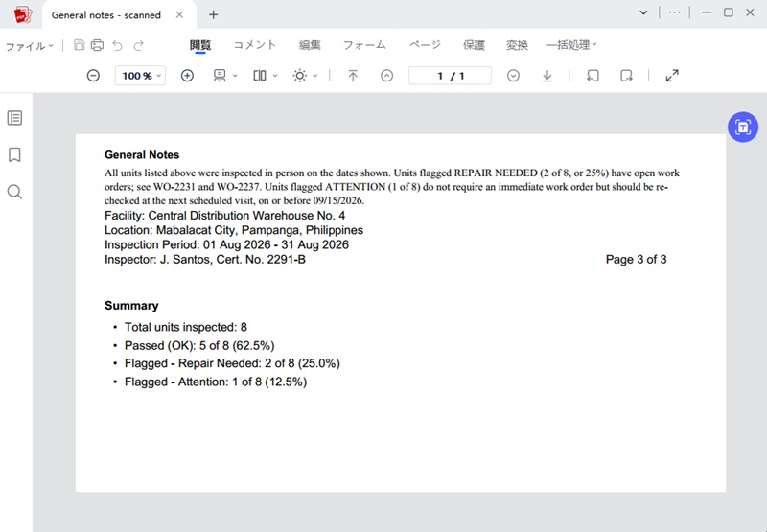
Task: Switch to the 変換 tab
Action: click(517, 45)
